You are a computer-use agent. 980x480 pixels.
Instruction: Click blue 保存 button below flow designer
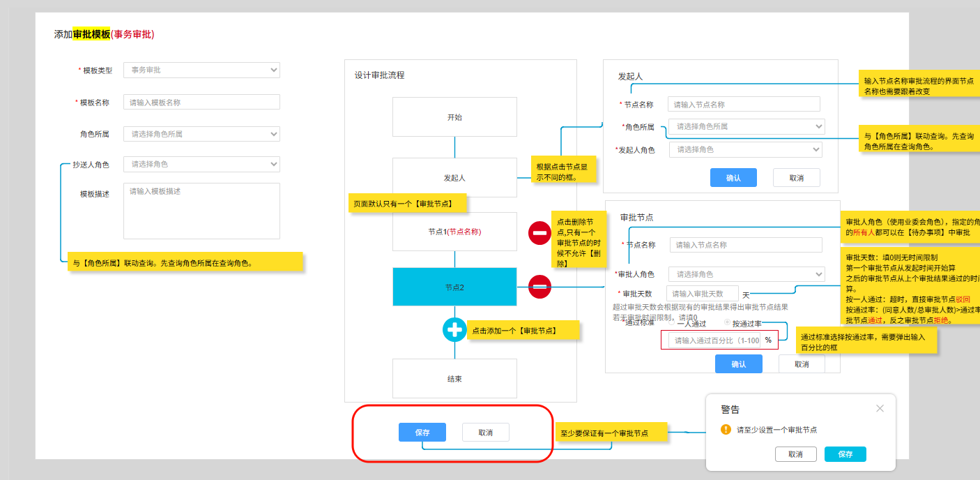tap(422, 433)
